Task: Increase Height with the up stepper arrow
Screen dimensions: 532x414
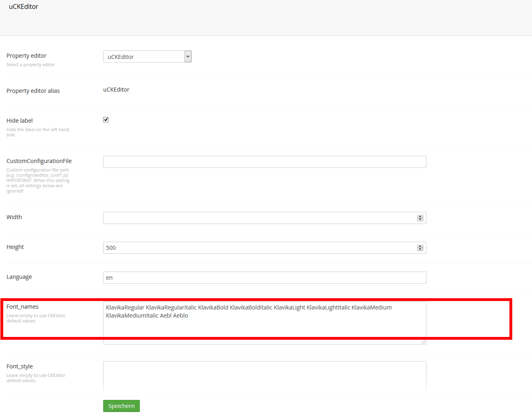Action: pyautogui.click(x=420, y=246)
